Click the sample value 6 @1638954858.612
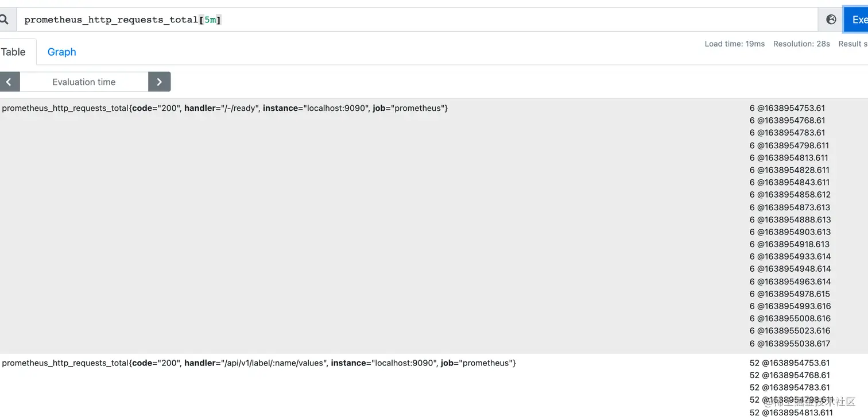 click(790, 195)
